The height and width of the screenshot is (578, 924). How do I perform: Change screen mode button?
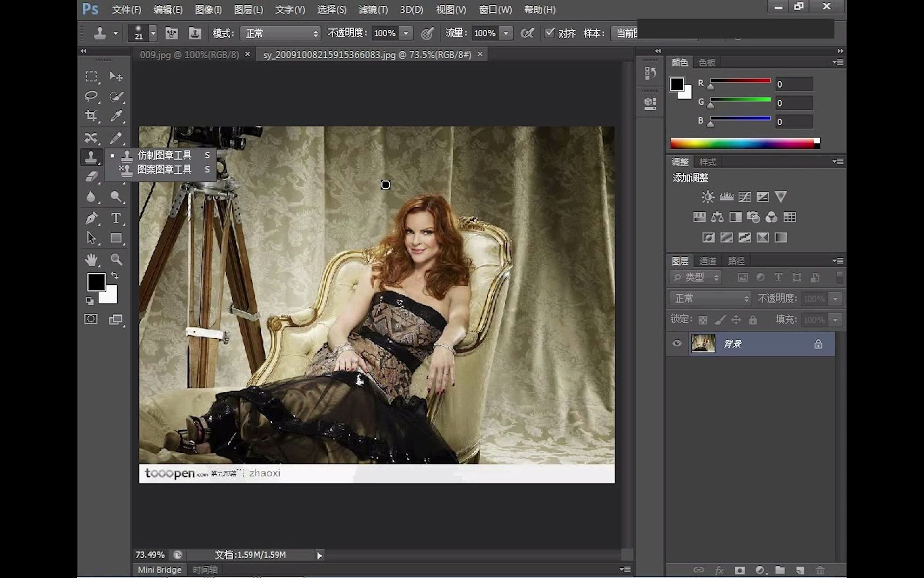click(115, 320)
